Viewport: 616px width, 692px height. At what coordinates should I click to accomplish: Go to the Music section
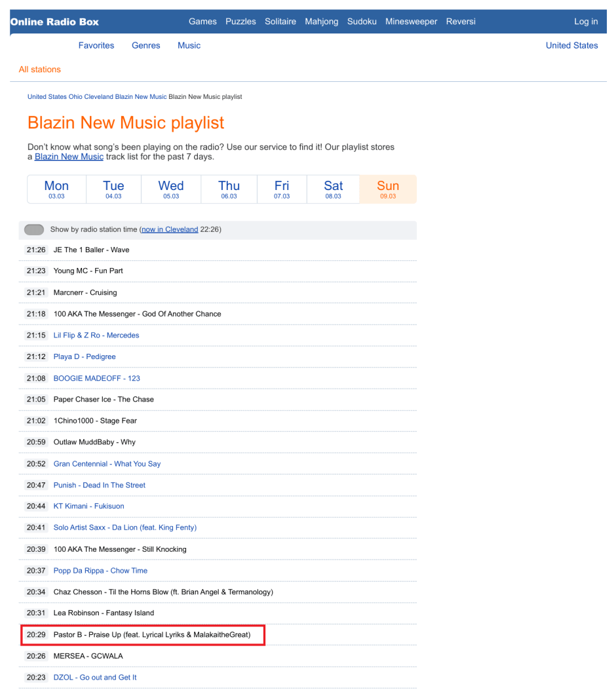(x=189, y=45)
